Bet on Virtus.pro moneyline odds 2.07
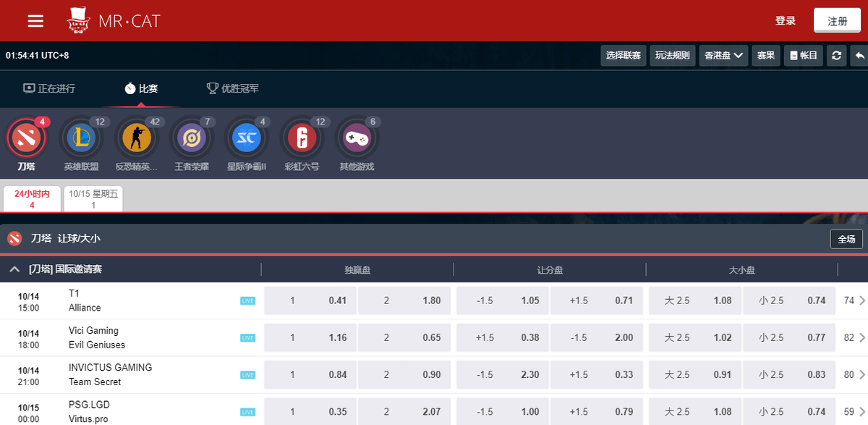The image size is (868, 425). point(404,411)
